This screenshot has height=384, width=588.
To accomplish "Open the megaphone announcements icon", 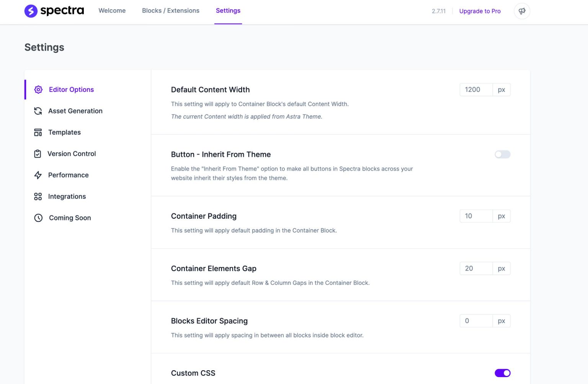I will tap(522, 11).
